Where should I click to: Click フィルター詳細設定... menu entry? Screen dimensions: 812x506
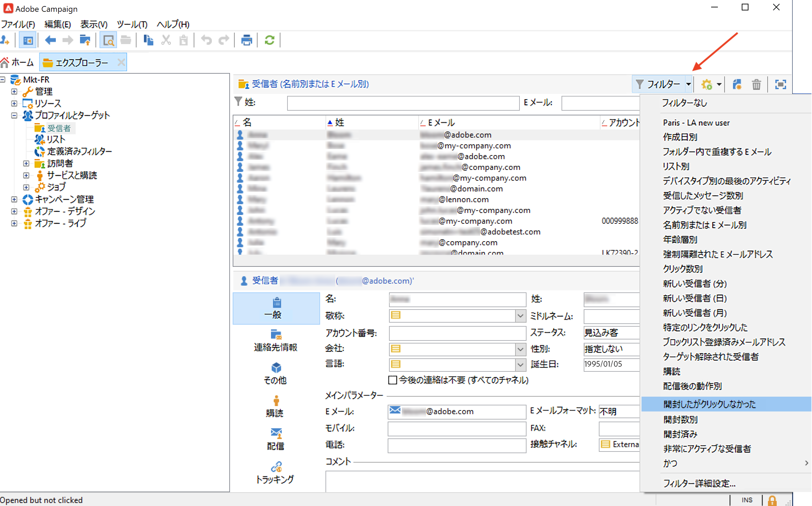tap(699, 483)
